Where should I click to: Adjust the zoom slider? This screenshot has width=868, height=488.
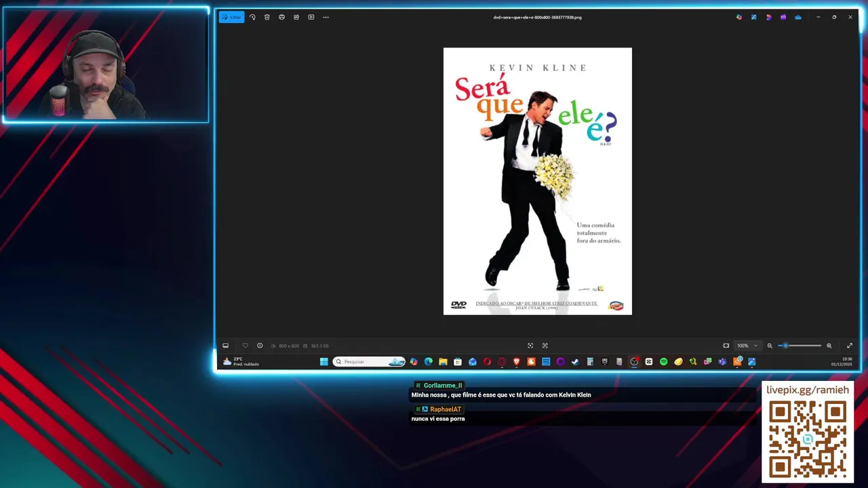[x=800, y=346]
